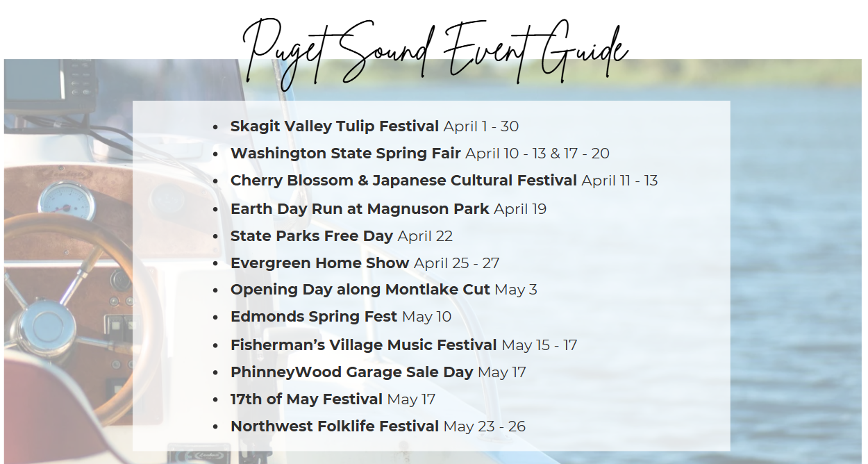
Task: Click the May 23 - 26 date text
Action: (x=485, y=426)
